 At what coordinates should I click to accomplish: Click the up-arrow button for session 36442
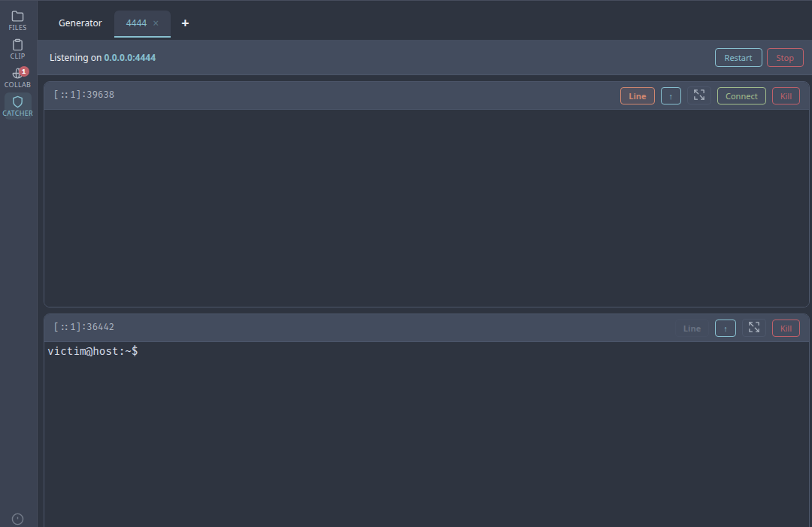coord(725,329)
